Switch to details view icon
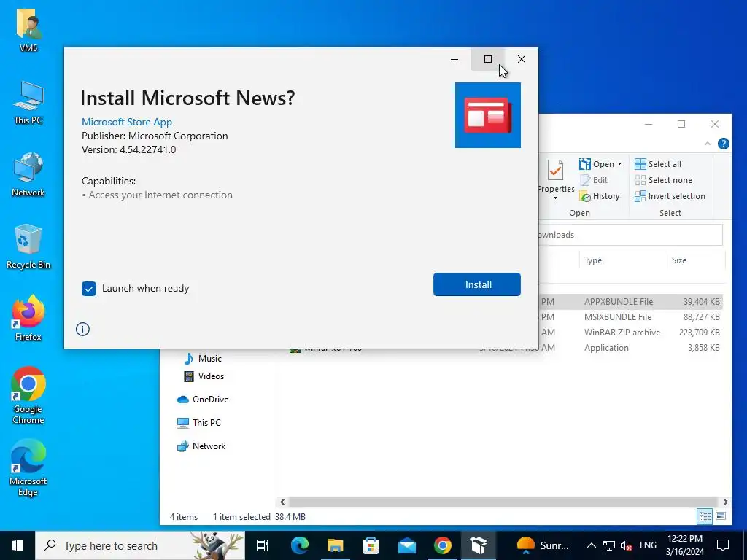Viewport: 747px width, 560px height. point(705,516)
